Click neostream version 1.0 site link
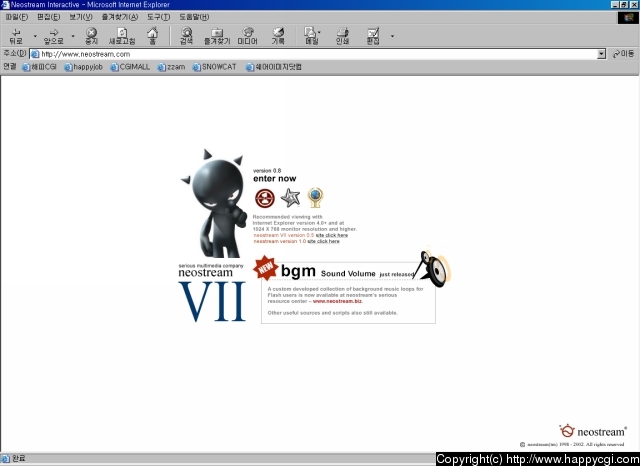 point(323,241)
